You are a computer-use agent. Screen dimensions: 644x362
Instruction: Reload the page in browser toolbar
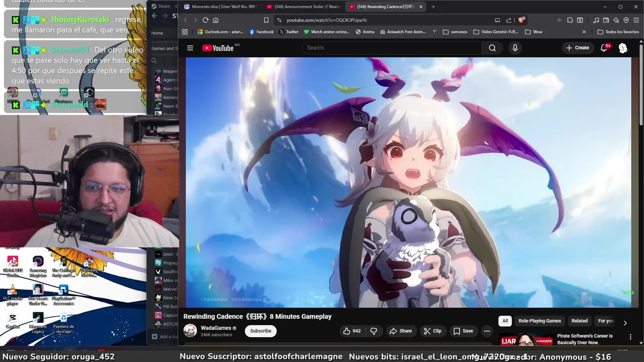pos(205,20)
